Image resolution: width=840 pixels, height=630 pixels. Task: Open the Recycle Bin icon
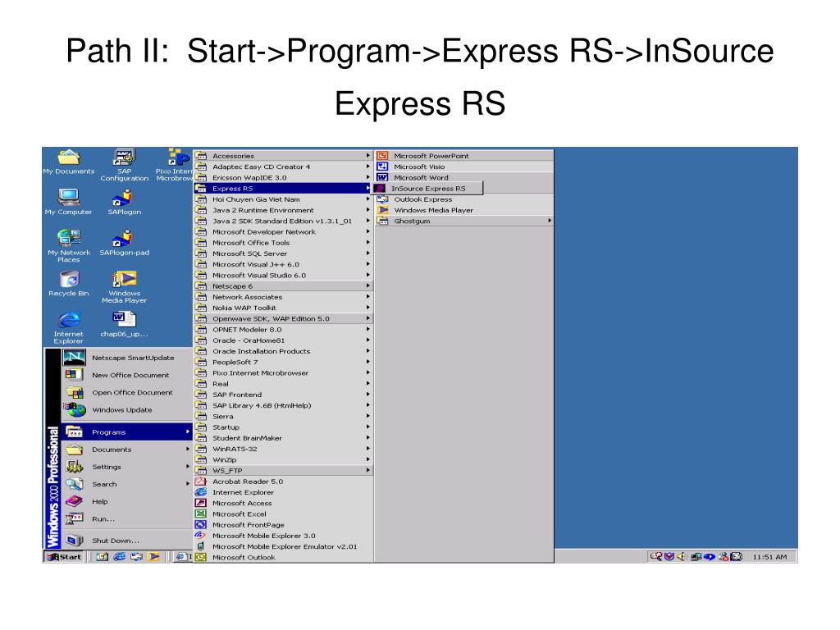pyautogui.click(x=69, y=283)
